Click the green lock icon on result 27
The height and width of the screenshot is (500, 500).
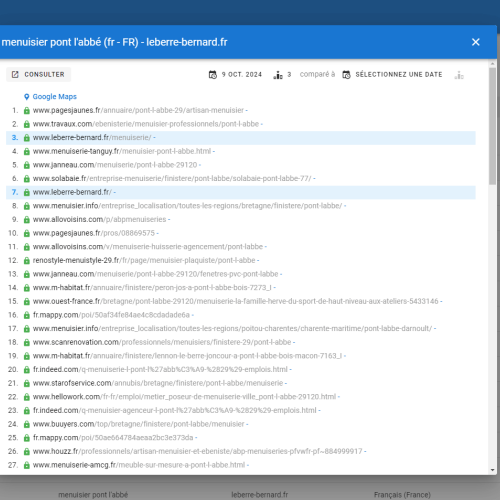pyautogui.click(x=27, y=466)
